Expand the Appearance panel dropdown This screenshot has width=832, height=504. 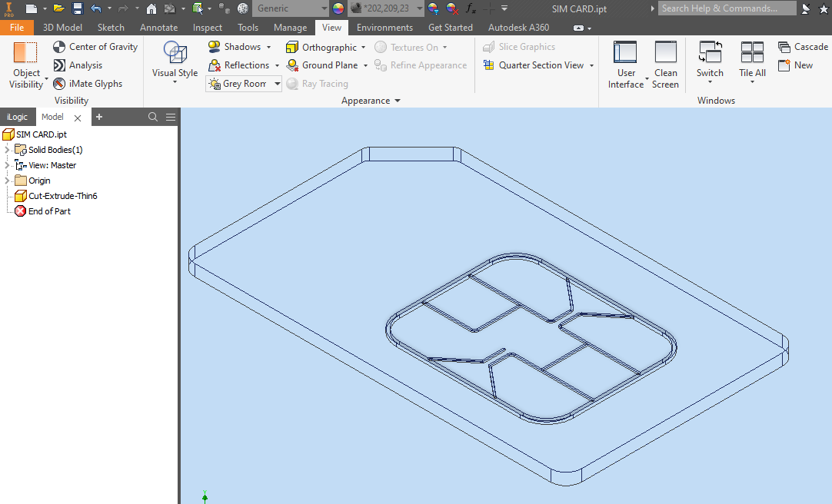398,101
